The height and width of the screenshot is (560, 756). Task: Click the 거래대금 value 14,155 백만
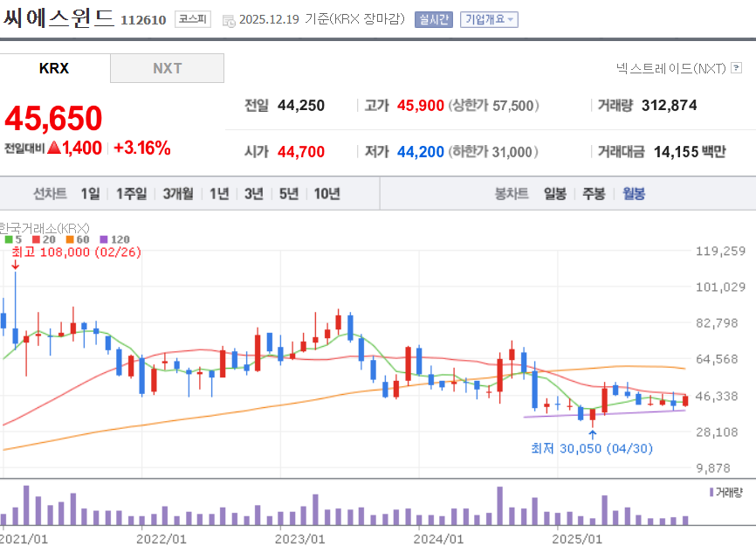coord(690,151)
